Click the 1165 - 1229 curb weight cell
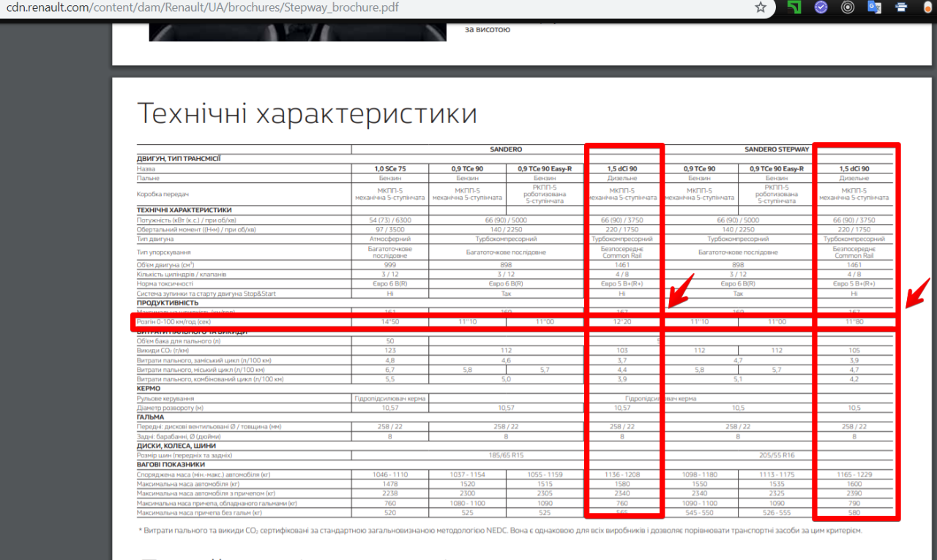Image resolution: width=937 pixels, height=560 pixels. pos(854,474)
